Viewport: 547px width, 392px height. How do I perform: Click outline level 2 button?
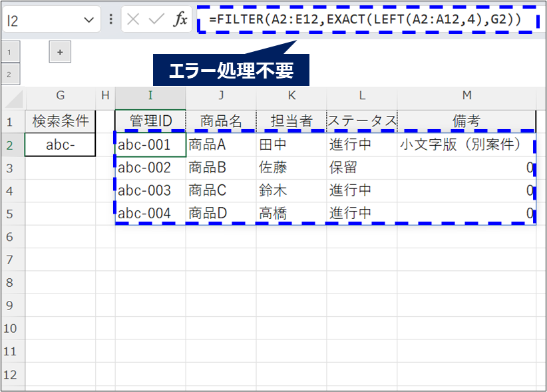[x=10, y=74]
